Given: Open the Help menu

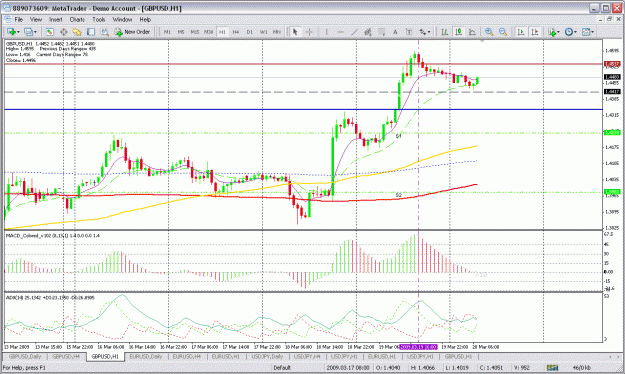Looking at the screenshot, I should (x=145, y=20).
